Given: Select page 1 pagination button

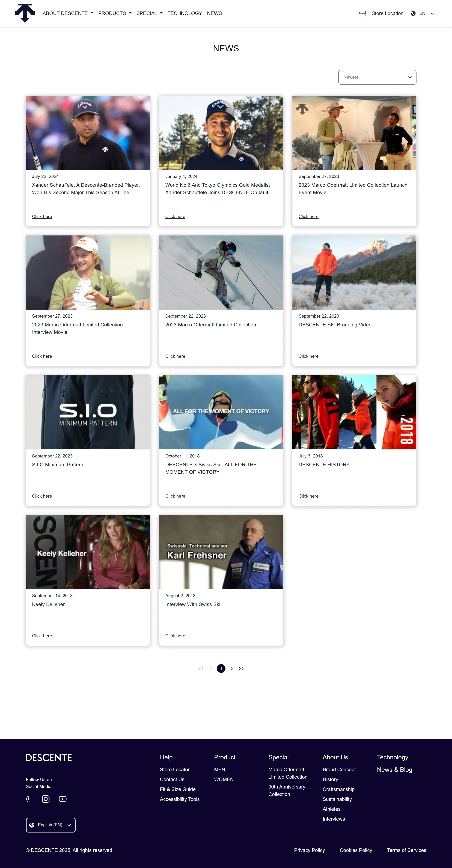Looking at the screenshot, I should pyautogui.click(x=221, y=669).
